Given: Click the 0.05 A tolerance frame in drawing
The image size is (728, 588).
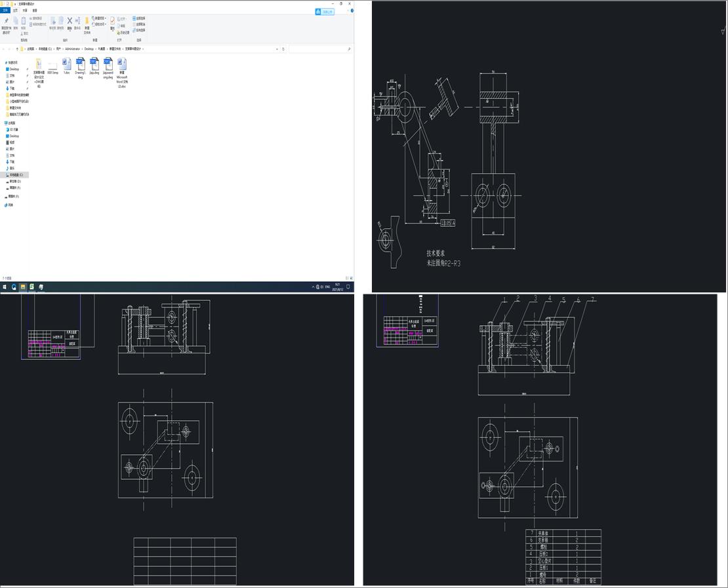Looking at the screenshot, I should click(448, 224).
